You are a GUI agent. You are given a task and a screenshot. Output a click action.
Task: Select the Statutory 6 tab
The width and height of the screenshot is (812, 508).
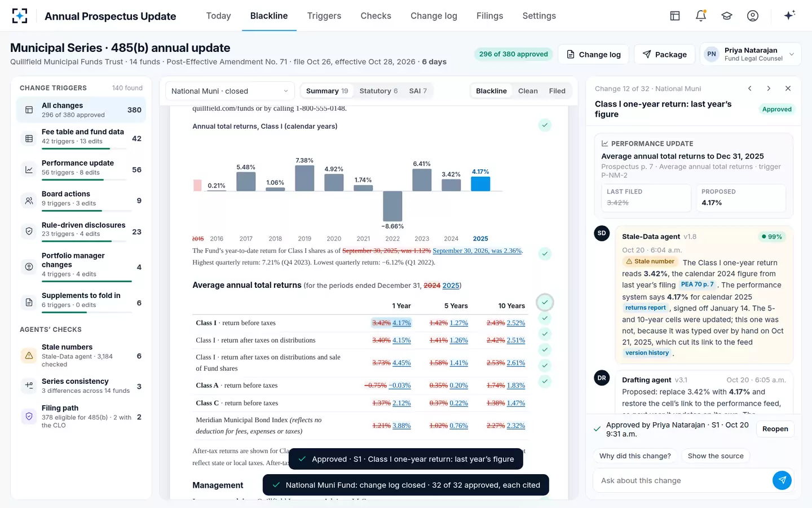378,91
